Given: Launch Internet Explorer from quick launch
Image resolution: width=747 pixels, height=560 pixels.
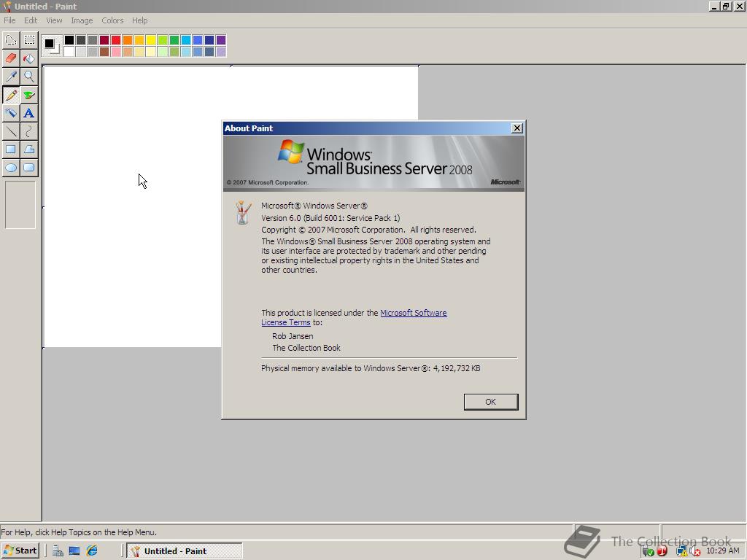Looking at the screenshot, I should coord(92,551).
